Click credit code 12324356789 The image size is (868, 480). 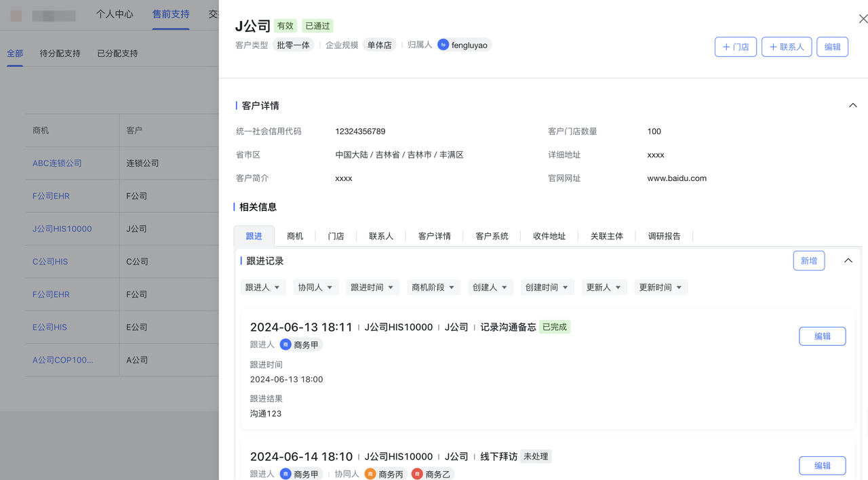click(x=360, y=132)
